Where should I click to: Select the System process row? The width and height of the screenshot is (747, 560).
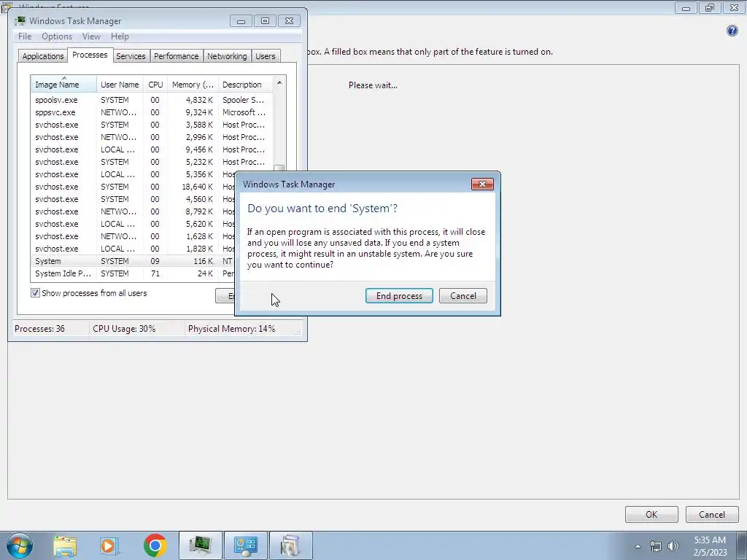click(133, 261)
